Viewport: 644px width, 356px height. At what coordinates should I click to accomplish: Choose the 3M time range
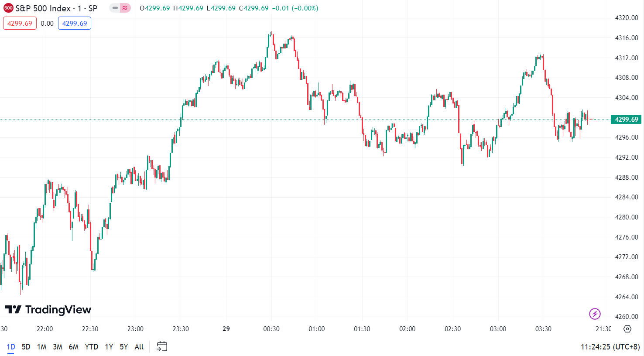tap(58, 347)
